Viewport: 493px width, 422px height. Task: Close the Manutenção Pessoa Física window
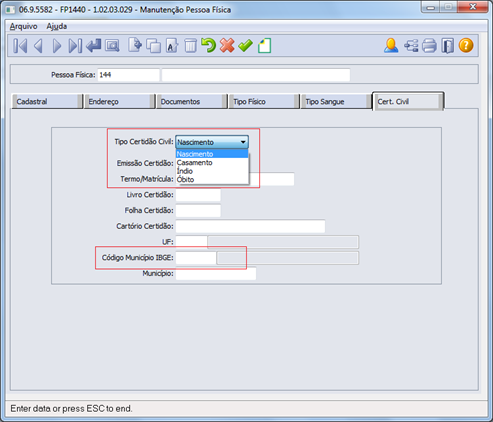473,7
